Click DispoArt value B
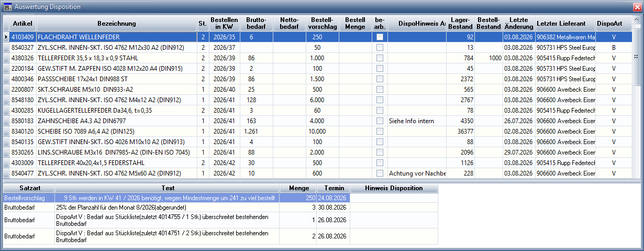Image resolution: width=644 pixels, height=251 pixels. (x=614, y=48)
